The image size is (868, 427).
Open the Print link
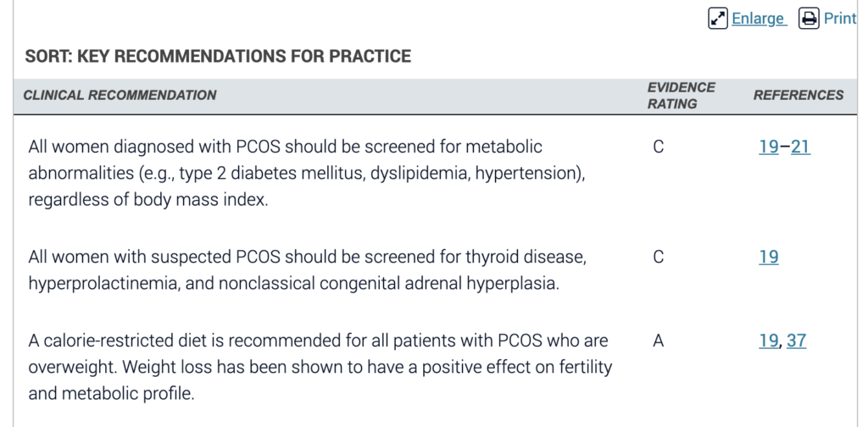click(x=840, y=19)
